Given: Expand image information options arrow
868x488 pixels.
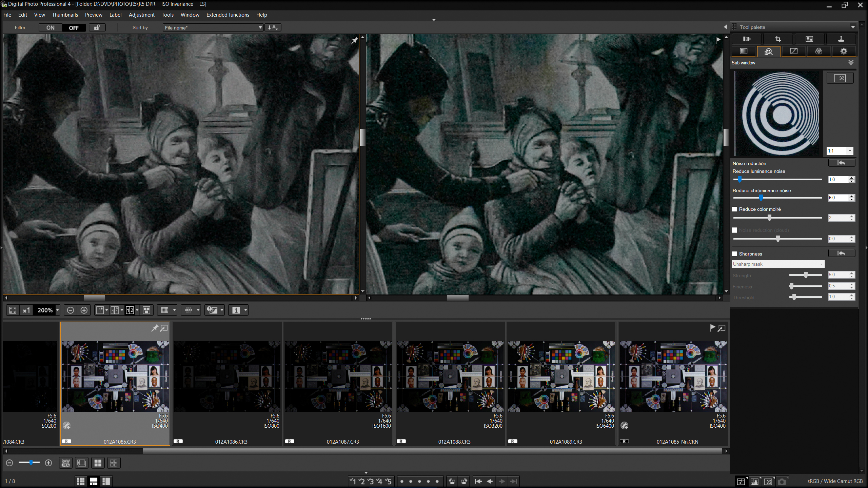Looking at the screenshot, I should pos(246,310).
